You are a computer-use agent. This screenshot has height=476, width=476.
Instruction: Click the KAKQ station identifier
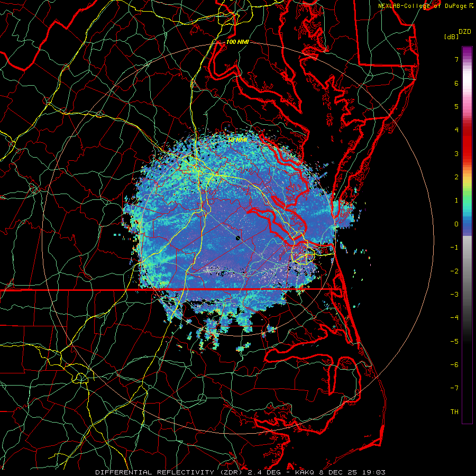(305, 472)
